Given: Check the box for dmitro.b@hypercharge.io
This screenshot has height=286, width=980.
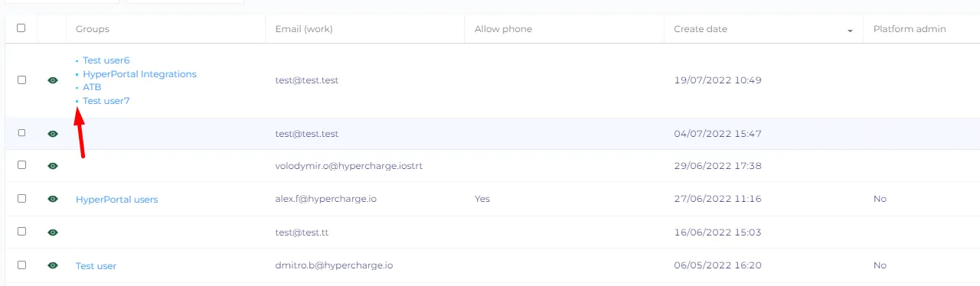Looking at the screenshot, I should pyautogui.click(x=21, y=265).
